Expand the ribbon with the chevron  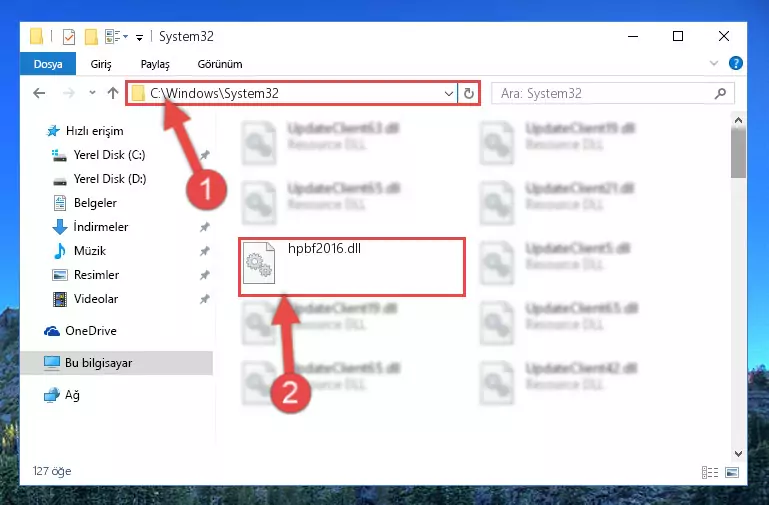[714, 63]
